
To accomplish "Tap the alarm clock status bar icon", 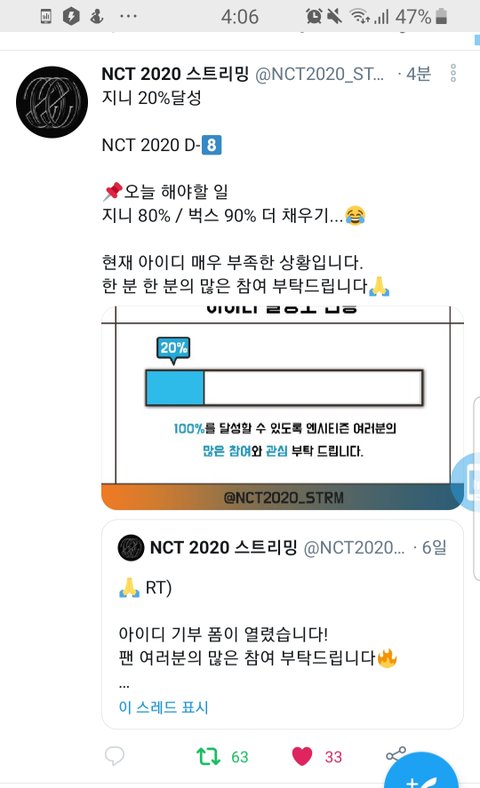I will click(x=314, y=16).
